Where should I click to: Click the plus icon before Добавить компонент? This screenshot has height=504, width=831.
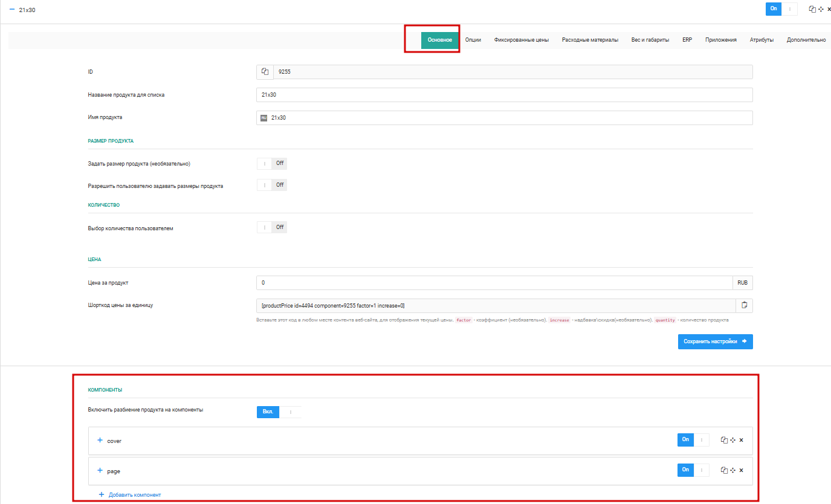102,494
